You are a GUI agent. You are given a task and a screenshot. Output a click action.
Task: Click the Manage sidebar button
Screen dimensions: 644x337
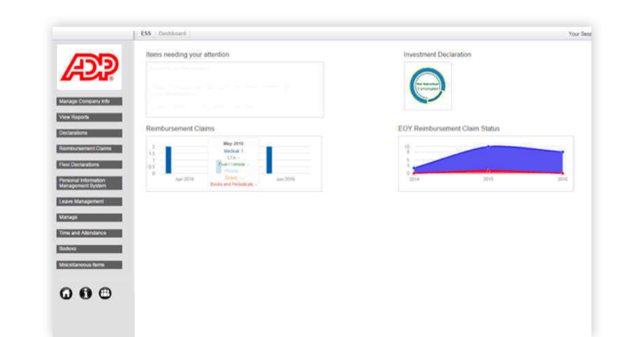coord(89,217)
